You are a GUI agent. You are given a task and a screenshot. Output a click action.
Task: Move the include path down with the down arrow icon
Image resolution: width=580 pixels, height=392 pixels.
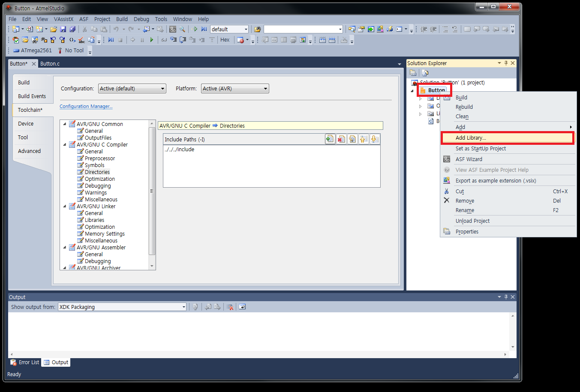pos(374,139)
